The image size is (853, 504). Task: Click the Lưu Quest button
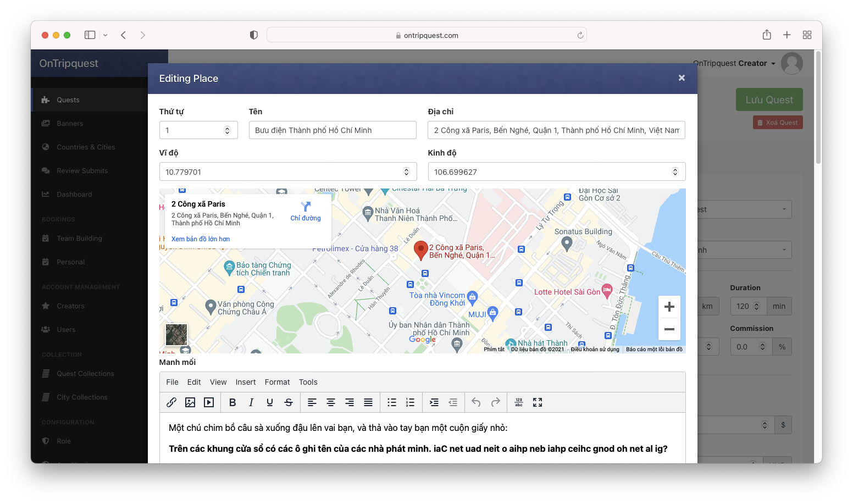pyautogui.click(x=769, y=99)
